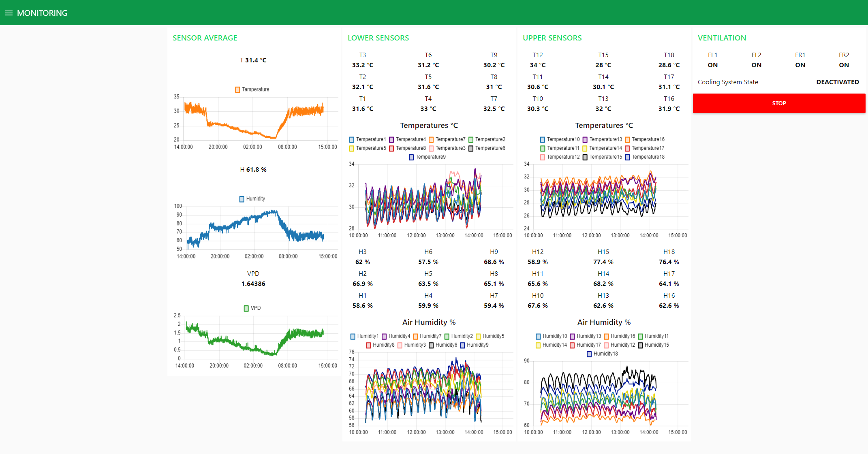Hide Temperature1 series in lower sensors
868x454 pixels.
(x=352, y=139)
